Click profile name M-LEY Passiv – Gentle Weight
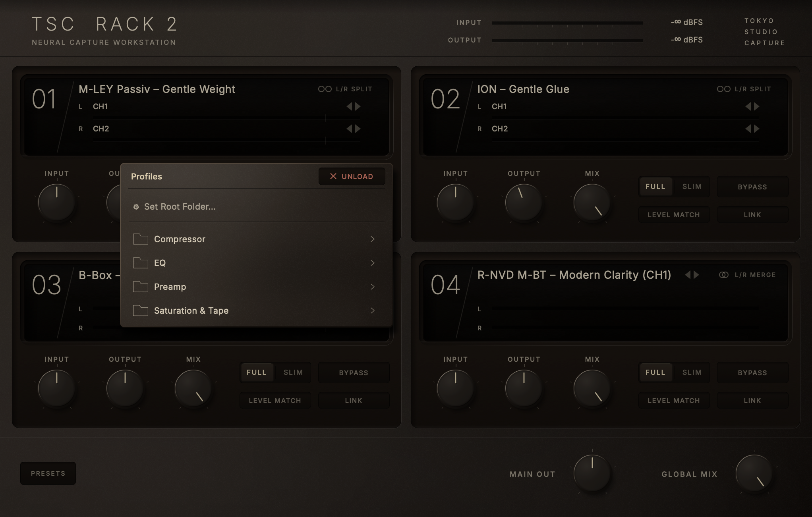The image size is (812, 517). point(157,89)
